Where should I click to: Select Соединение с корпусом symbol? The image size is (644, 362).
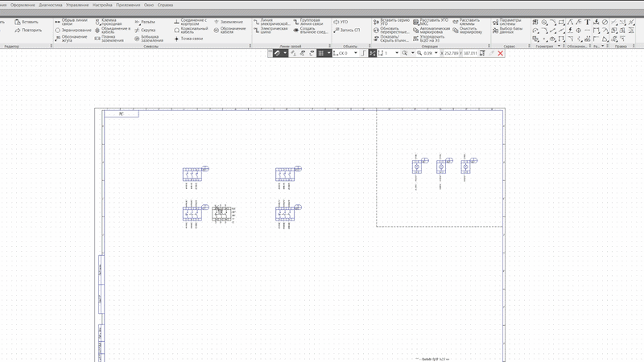(x=190, y=22)
